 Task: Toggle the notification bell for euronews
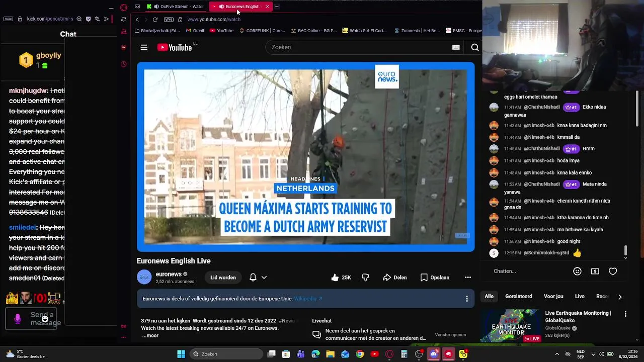[253, 278]
